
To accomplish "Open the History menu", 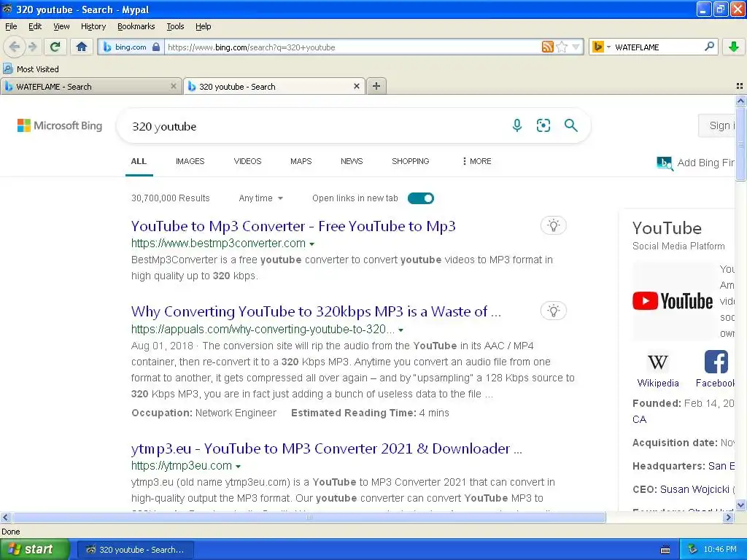I will coord(93,26).
